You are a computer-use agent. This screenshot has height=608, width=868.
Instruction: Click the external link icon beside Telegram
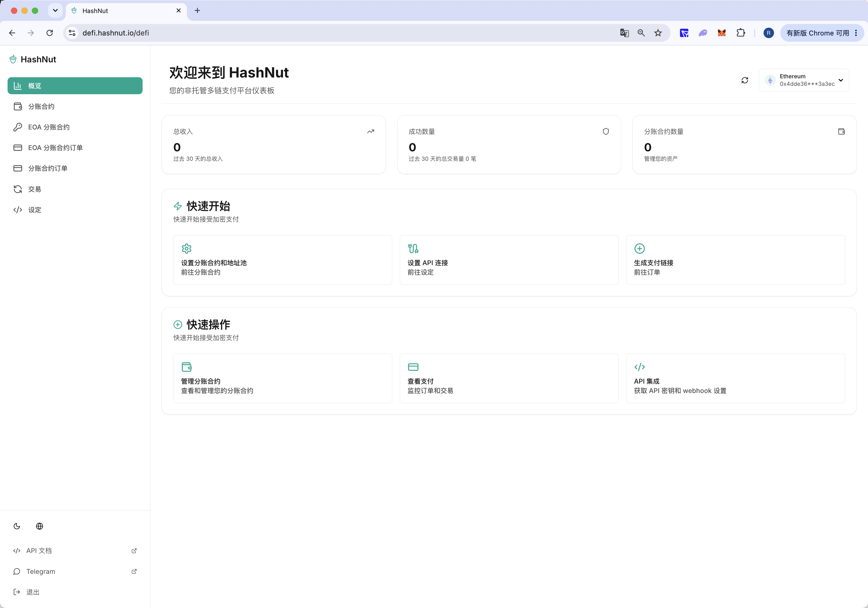[134, 571]
